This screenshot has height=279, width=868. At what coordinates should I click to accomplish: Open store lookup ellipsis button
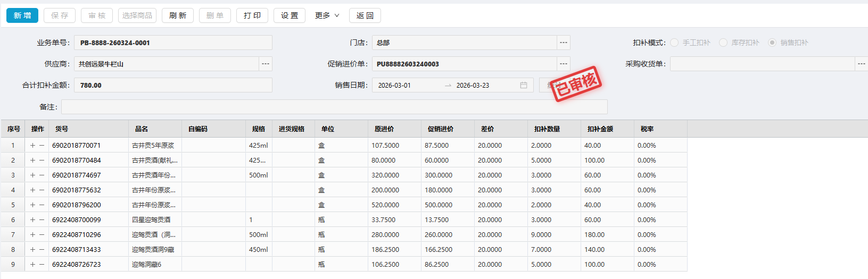(x=564, y=43)
